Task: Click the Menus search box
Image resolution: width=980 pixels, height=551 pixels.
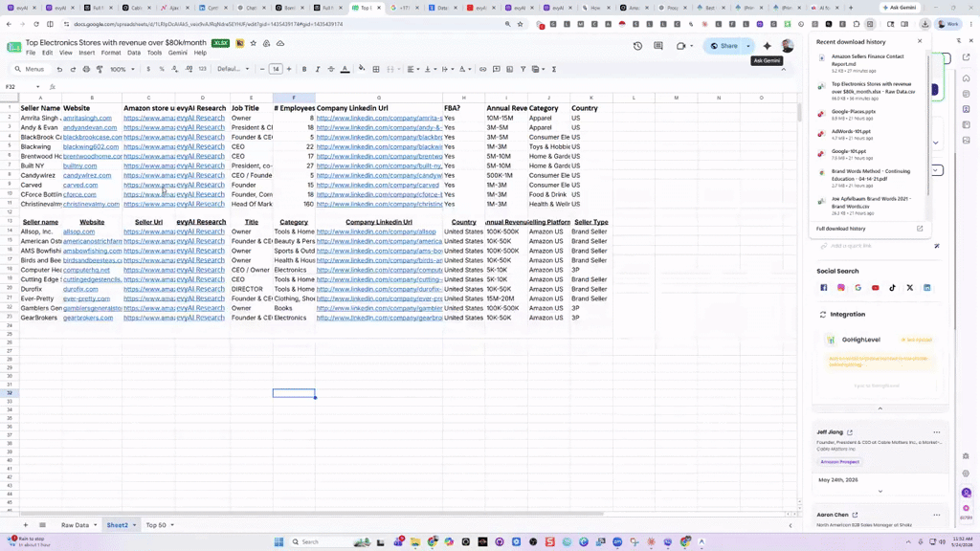Action: (x=30, y=69)
